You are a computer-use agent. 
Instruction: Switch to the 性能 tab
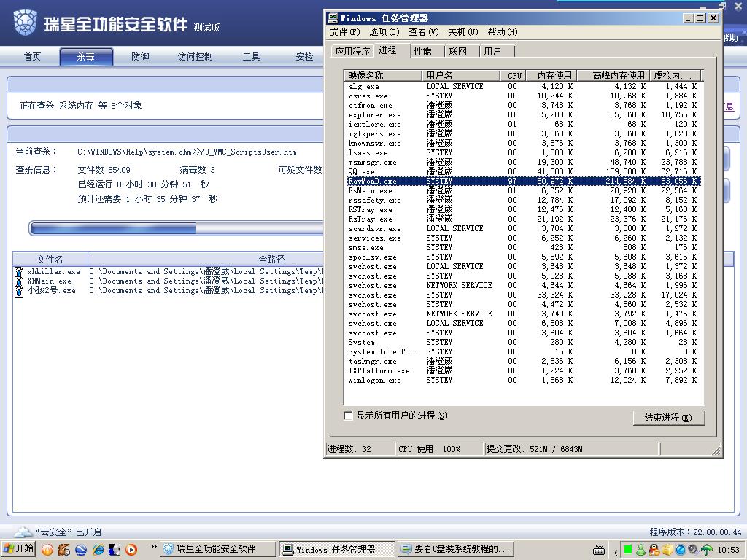click(422, 52)
